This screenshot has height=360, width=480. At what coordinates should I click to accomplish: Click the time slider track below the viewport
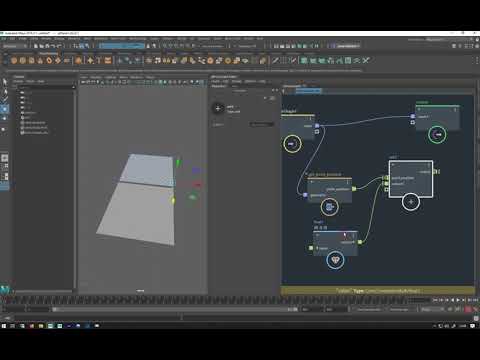coord(207,300)
